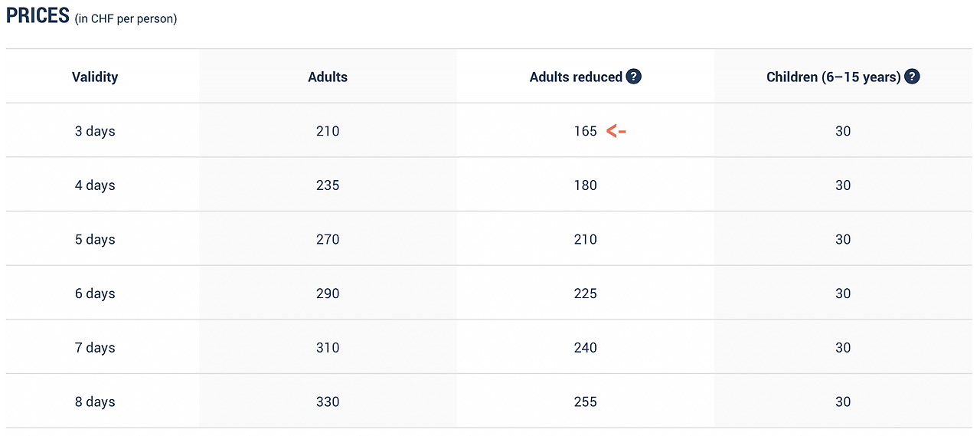This screenshot has height=436, width=980.
Task: Click the 'in CHF per person' note
Action: point(126,18)
